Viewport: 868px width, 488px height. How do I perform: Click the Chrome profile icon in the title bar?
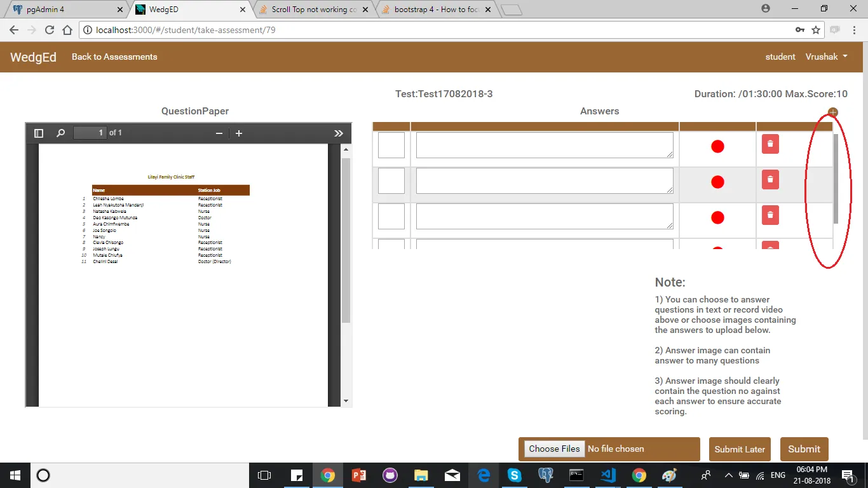tap(765, 9)
